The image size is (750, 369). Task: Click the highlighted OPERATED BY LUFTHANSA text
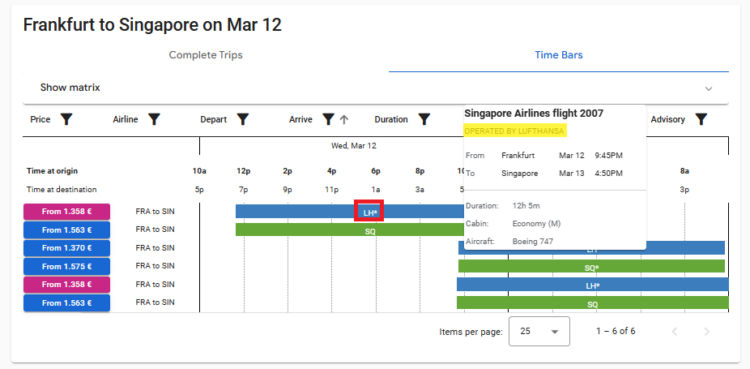(x=515, y=131)
